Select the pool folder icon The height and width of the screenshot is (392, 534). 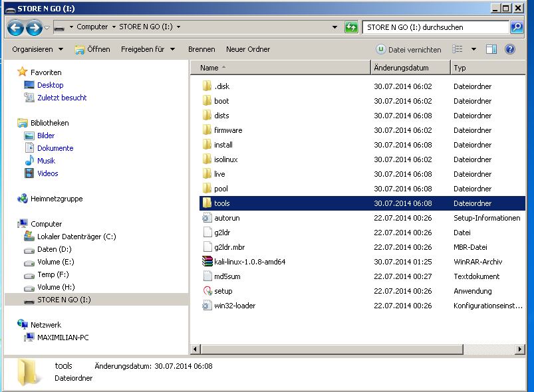[207, 189]
